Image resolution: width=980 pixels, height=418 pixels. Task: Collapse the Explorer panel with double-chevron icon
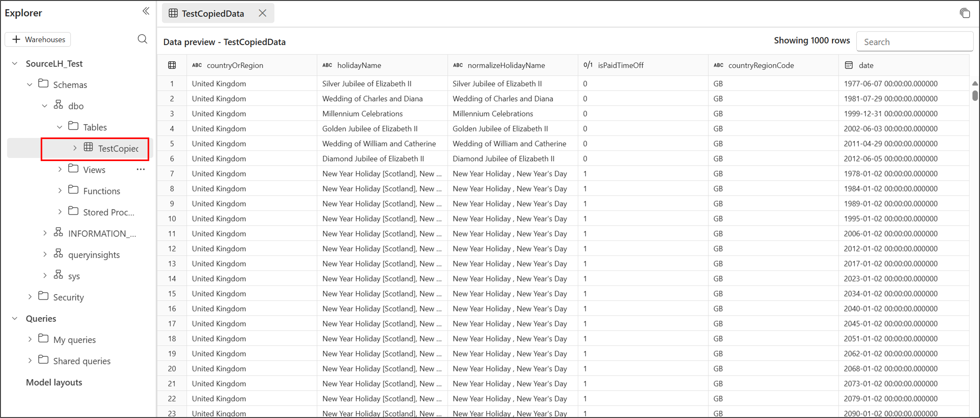coord(146,11)
